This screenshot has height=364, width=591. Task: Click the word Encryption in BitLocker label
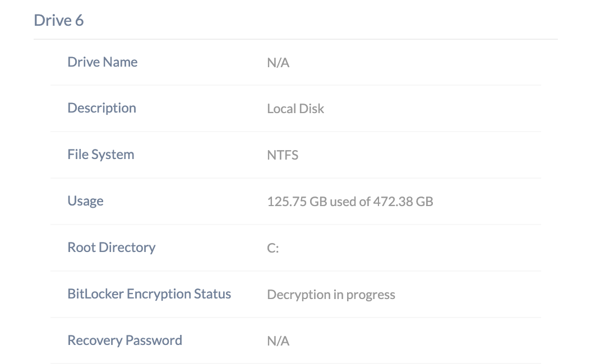click(x=159, y=294)
